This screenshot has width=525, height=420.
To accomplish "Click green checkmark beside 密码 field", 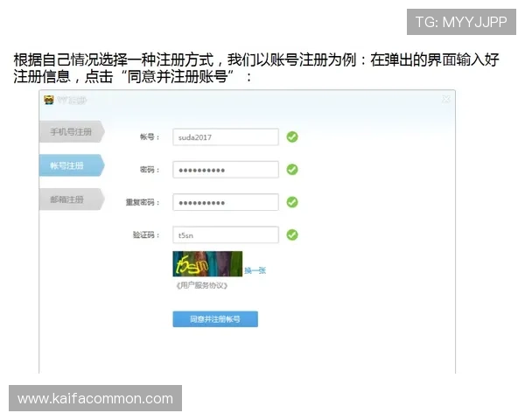I will pyautogui.click(x=292, y=170).
